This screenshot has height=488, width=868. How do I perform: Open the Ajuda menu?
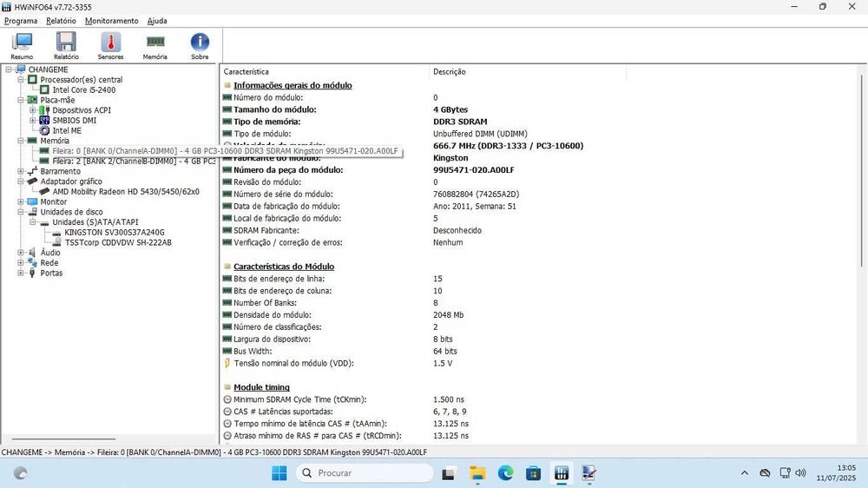pos(157,21)
